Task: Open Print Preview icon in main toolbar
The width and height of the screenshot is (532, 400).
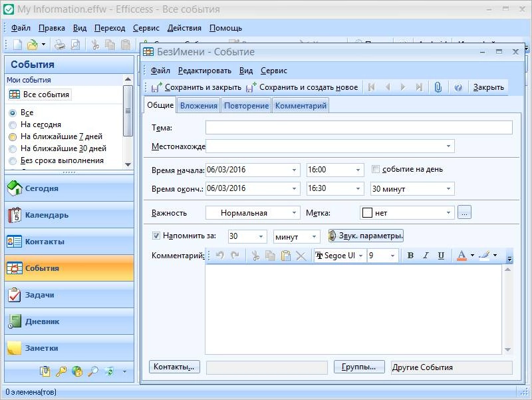Action: 75,45
